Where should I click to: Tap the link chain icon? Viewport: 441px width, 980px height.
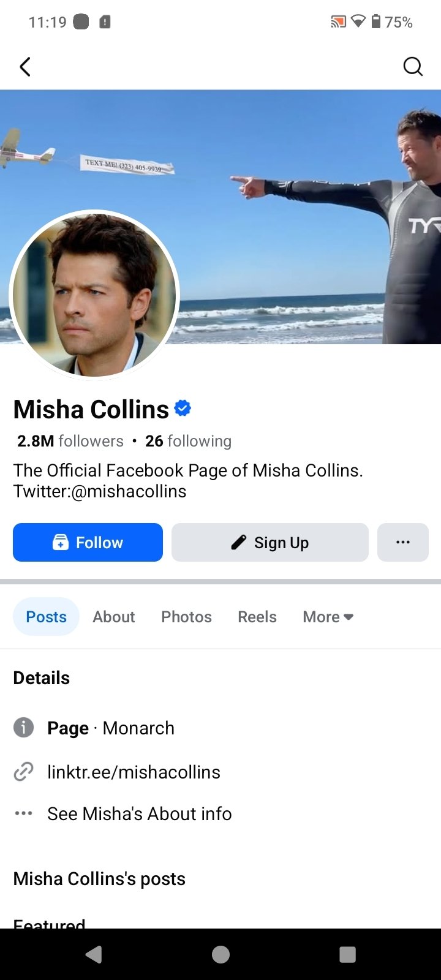(x=23, y=772)
